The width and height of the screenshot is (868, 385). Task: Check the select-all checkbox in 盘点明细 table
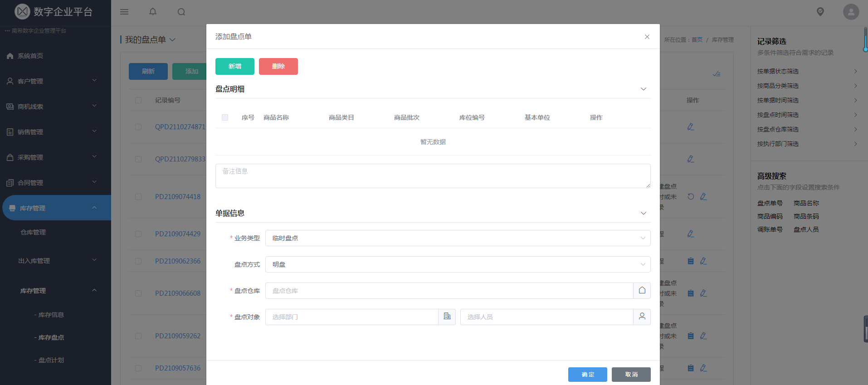point(225,117)
